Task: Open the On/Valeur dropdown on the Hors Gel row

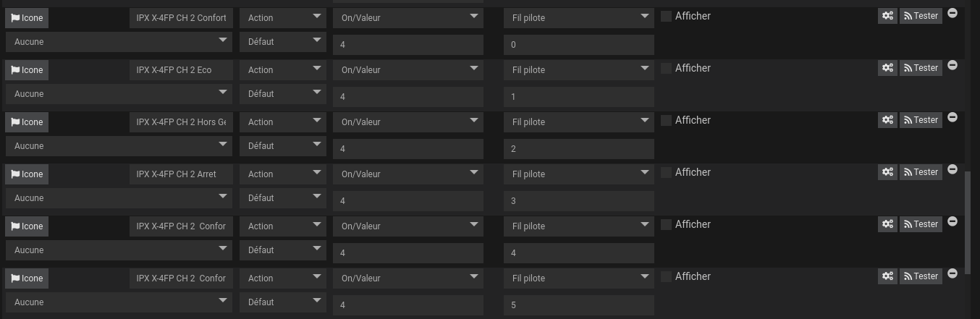Action: point(407,122)
